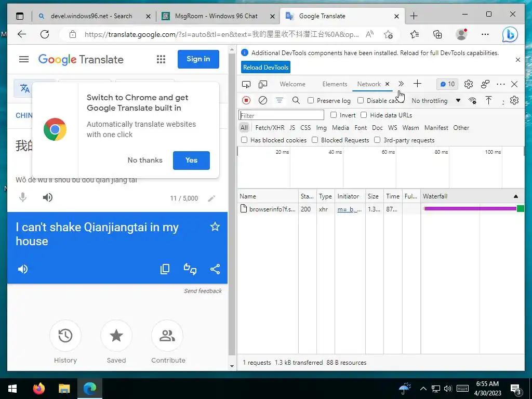Accept Chrome prompt with Yes

191,160
